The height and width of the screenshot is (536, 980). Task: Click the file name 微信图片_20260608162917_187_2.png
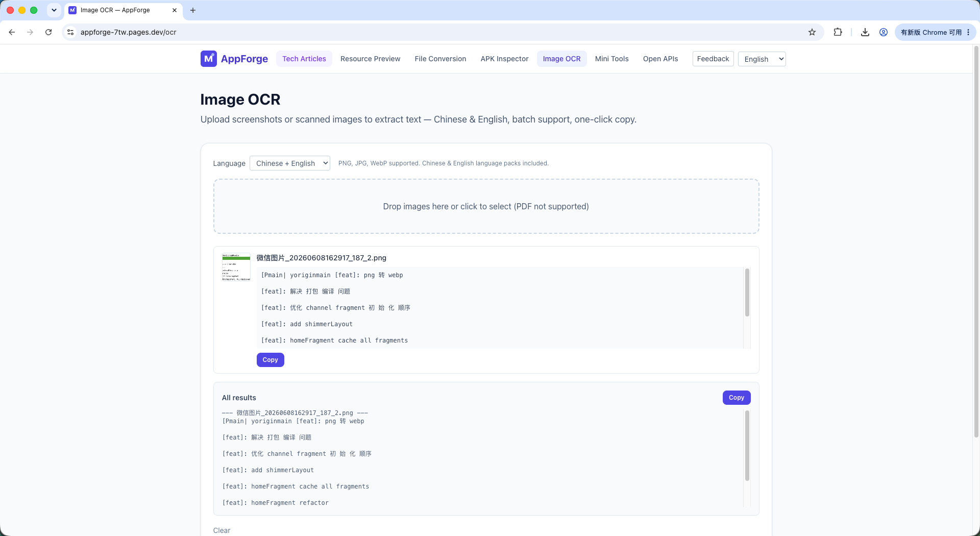point(322,258)
